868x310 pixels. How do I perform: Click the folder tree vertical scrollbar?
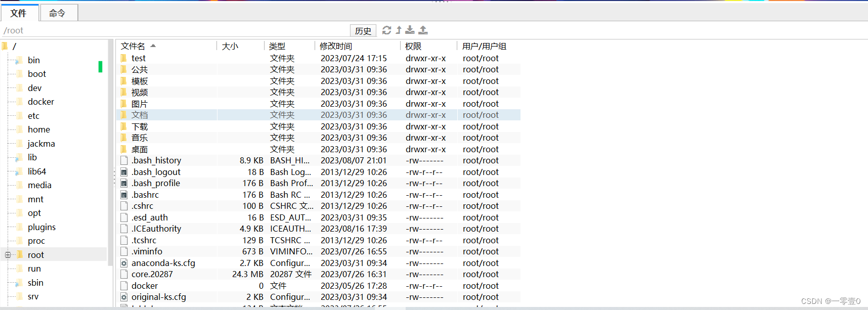110,152
